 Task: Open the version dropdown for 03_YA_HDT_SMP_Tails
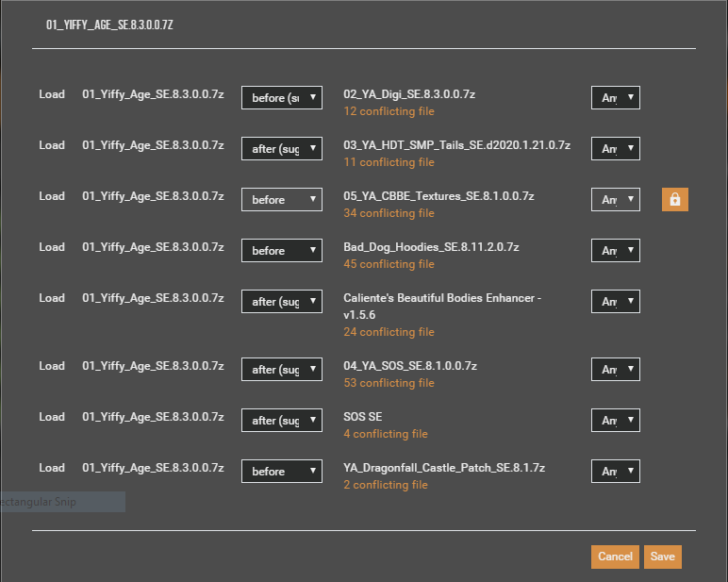click(x=616, y=149)
